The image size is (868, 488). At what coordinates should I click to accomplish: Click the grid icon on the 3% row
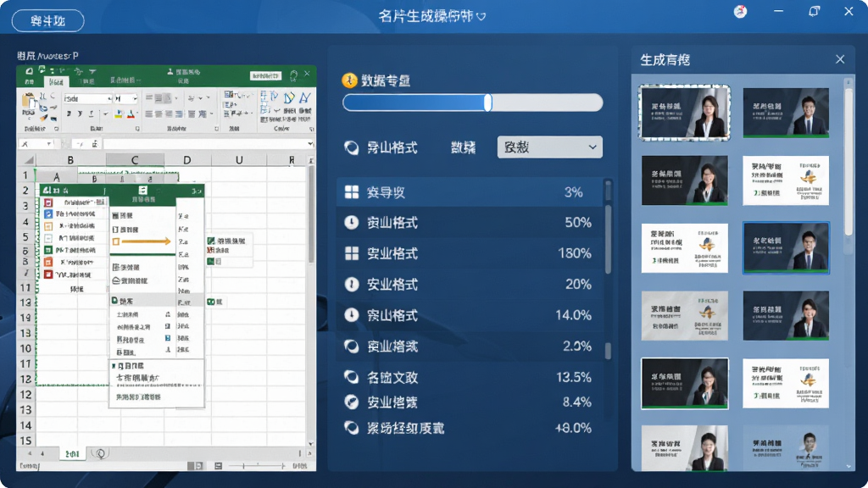[x=352, y=192]
